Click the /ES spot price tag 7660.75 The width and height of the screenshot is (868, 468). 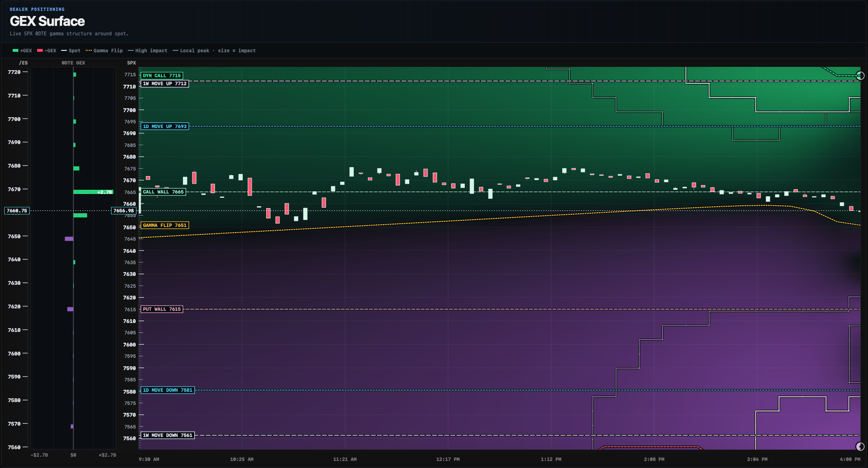17,210
